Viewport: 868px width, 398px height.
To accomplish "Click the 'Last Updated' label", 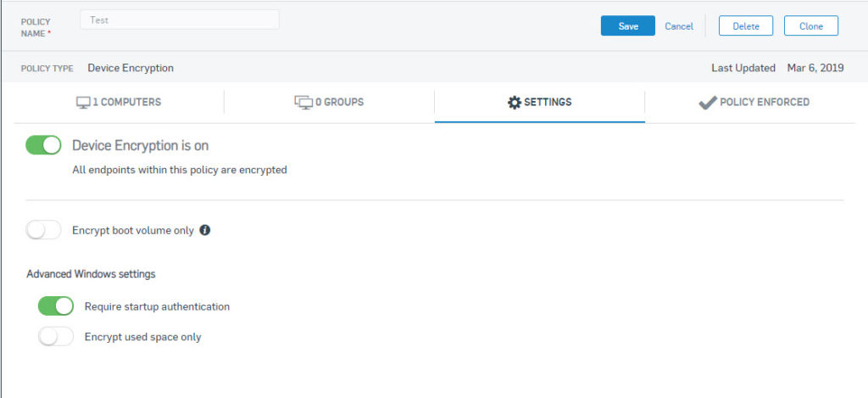I will click(743, 68).
